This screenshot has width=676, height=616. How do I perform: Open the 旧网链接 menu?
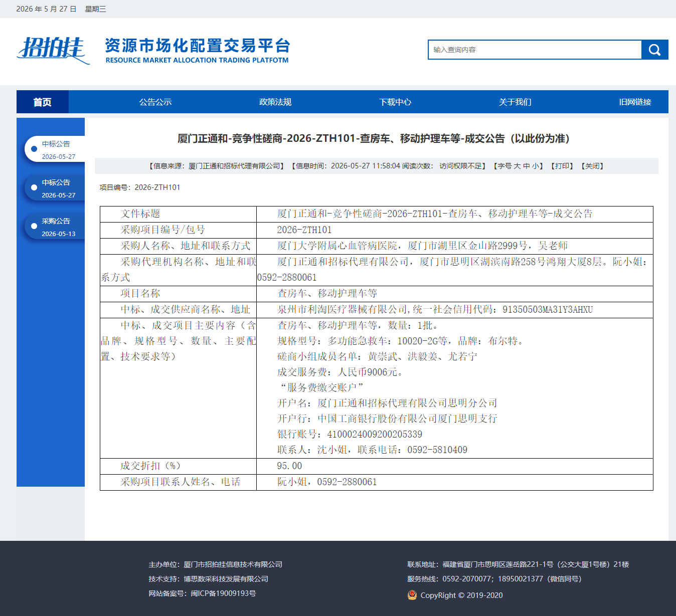[x=635, y=102]
